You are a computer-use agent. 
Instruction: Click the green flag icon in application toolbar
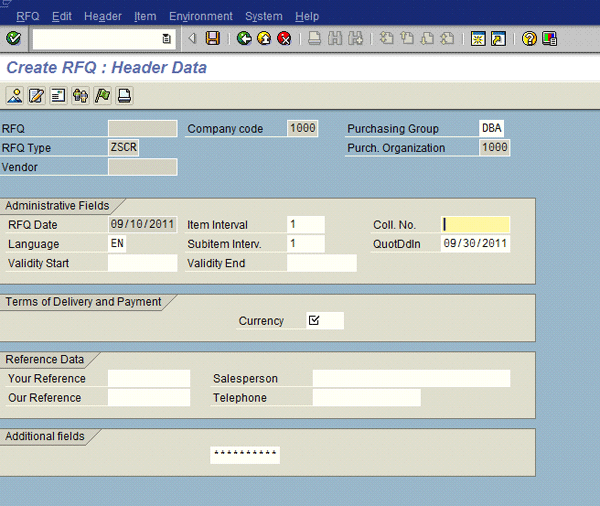pos(102,96)
